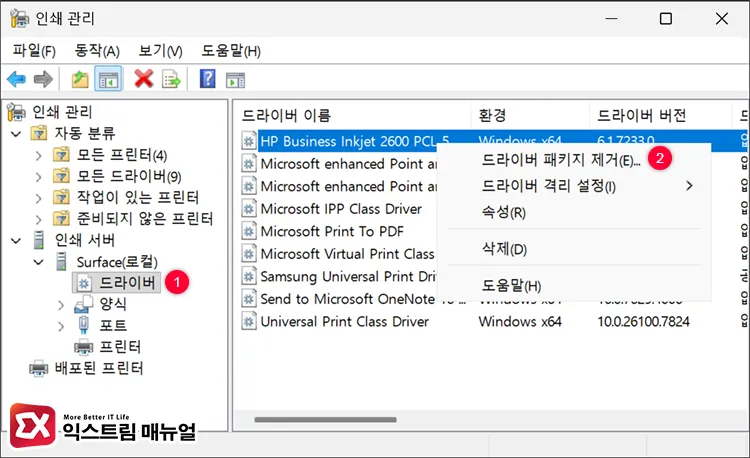Select the 드라이버 tree item

[x=127, y=283]
